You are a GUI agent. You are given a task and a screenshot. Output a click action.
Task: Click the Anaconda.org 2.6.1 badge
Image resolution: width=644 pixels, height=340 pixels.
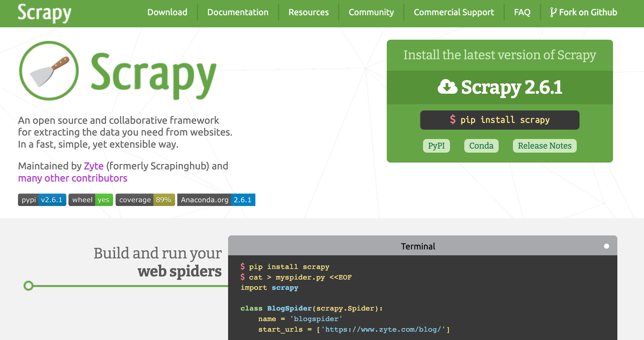click(x=216, y=200)
